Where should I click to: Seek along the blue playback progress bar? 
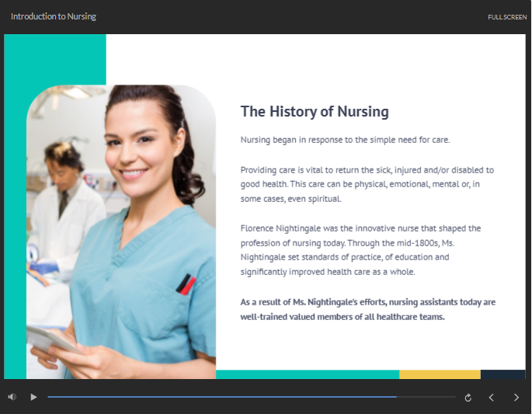pos(252,397)
